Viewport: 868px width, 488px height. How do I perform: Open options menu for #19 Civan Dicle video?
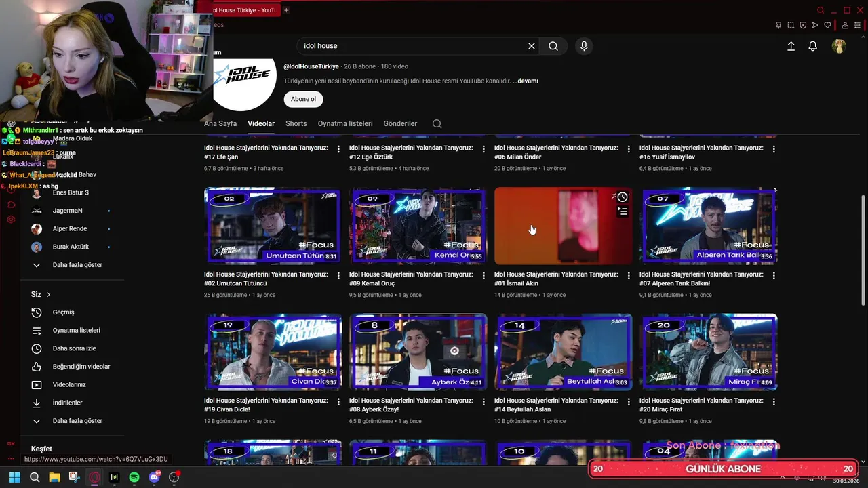(338, 401)
